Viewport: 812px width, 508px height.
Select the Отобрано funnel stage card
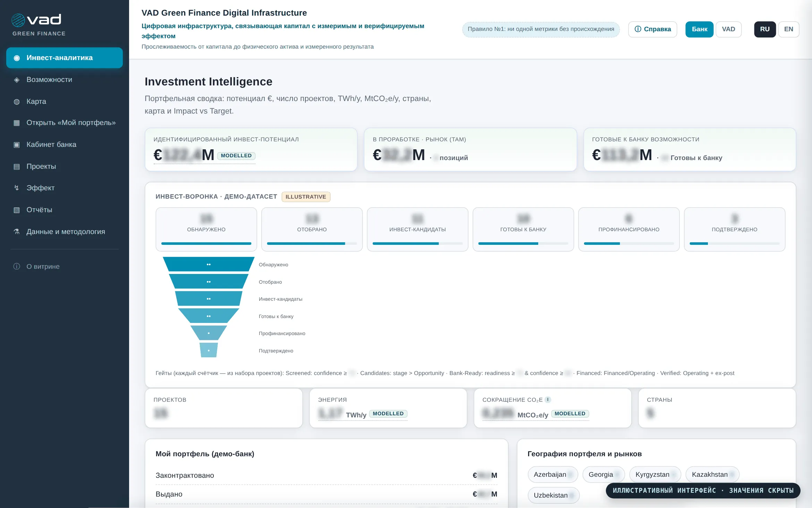[312, 229]
